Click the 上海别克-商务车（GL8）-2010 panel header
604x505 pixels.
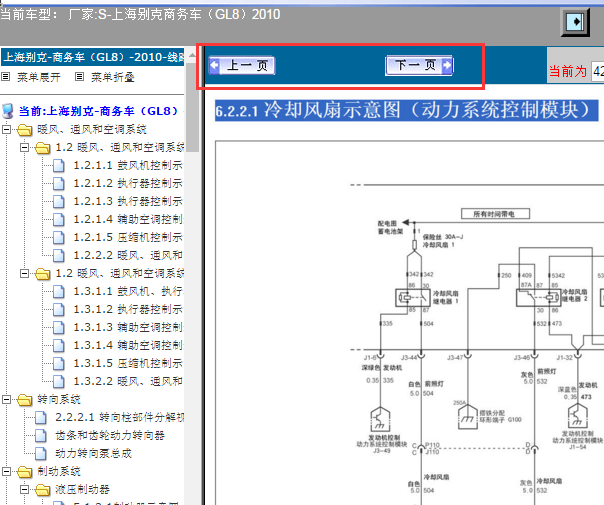pos(93,57)
